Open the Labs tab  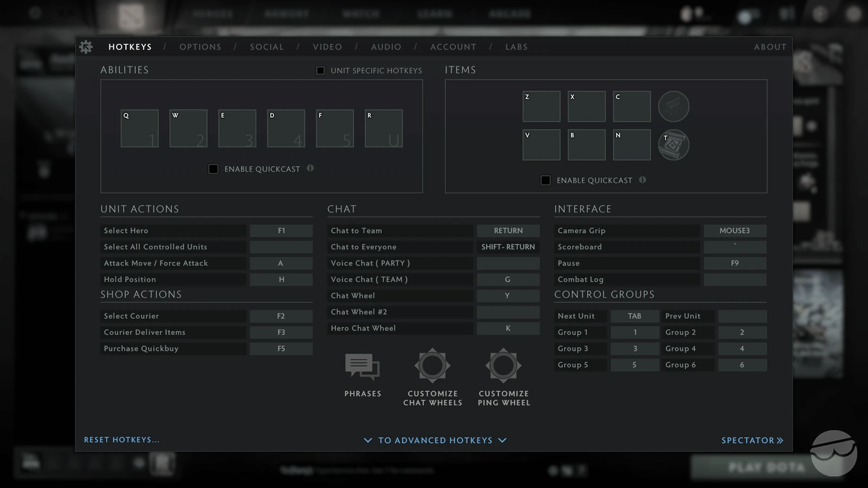click(x=516, y=47)
